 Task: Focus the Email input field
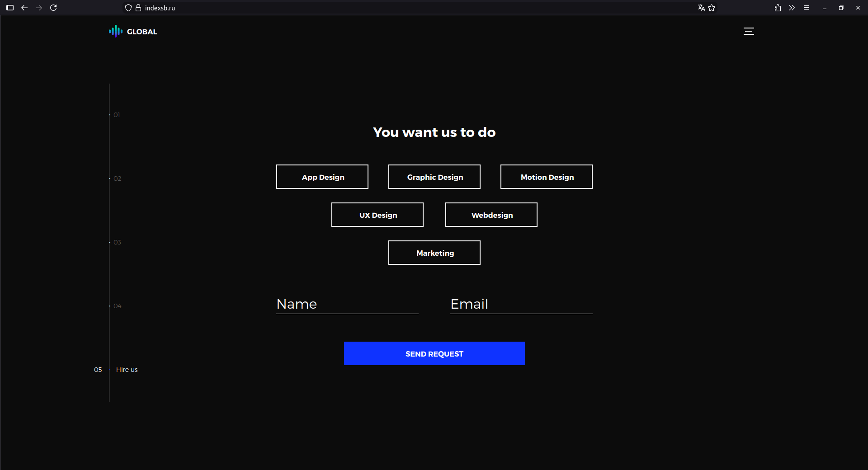(x=521, y=304)
